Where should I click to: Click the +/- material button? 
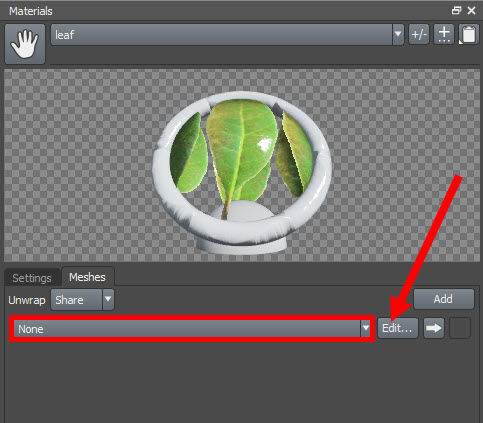(x=419, y=34)
